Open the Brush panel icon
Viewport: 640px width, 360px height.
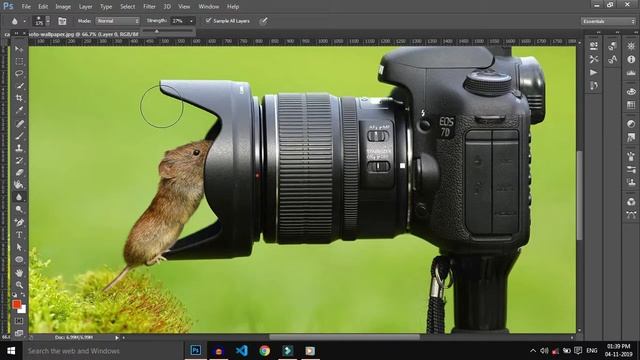coord(631,156)
